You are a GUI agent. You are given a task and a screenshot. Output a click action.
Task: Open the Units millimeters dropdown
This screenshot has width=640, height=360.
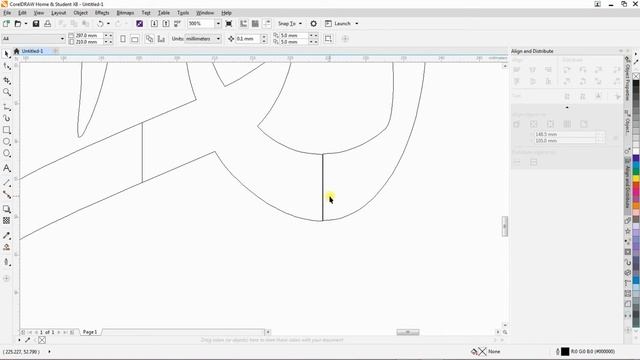click(x=218, y=39)
